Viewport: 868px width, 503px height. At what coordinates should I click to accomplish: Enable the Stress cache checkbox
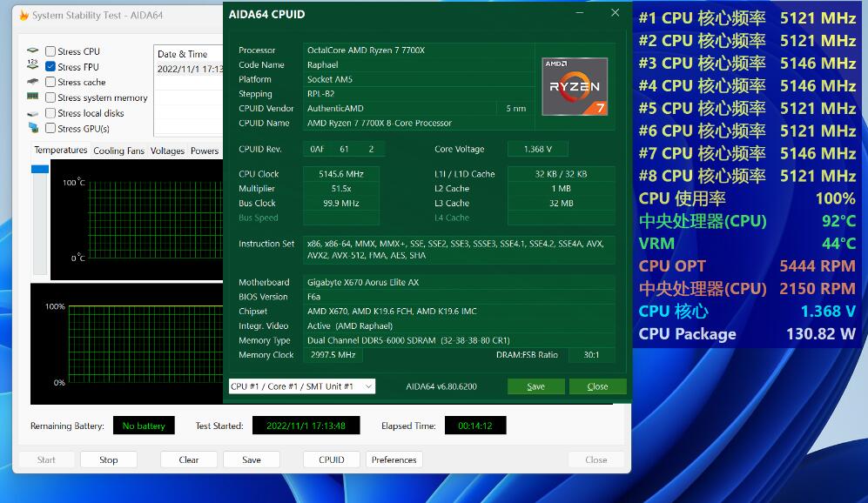click(50, 82)
